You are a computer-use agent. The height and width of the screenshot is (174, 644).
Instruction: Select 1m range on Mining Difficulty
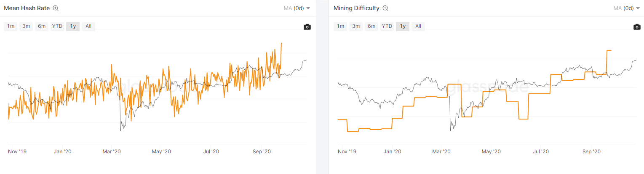click(x=340, y=26)
